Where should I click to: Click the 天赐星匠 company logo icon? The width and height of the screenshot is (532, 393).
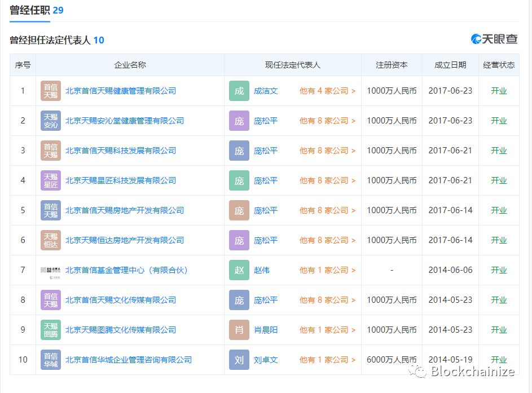click(51, 180)
